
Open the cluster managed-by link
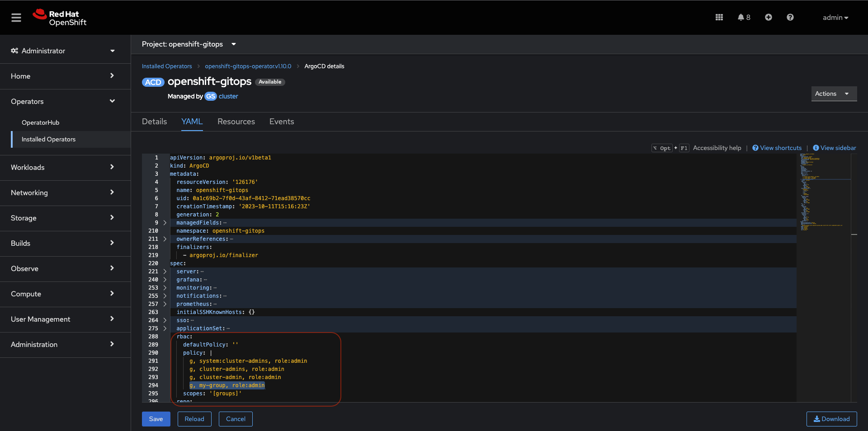pyautogui.click(x=228, y=96)
